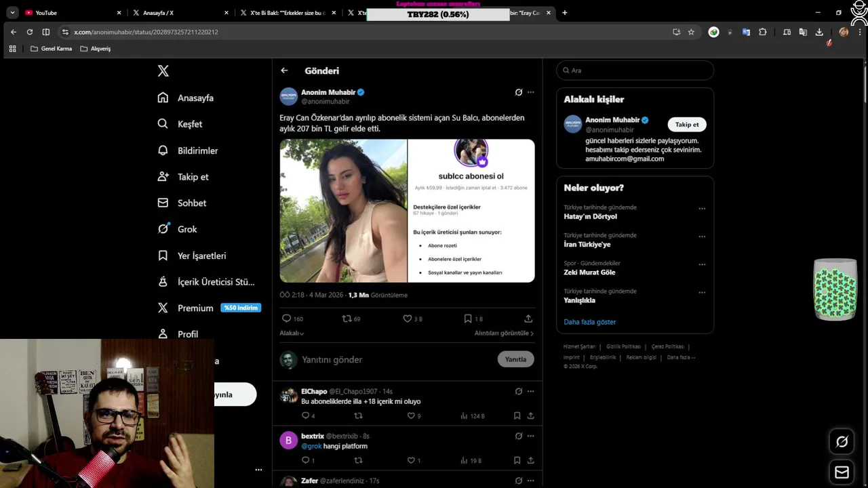The width and height of the screenshot is (868, 488).
Task: Open more options on main post
Action: 530,92
